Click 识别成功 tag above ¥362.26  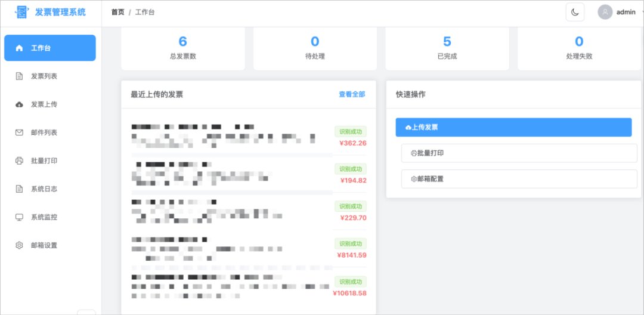coord(351,132)
